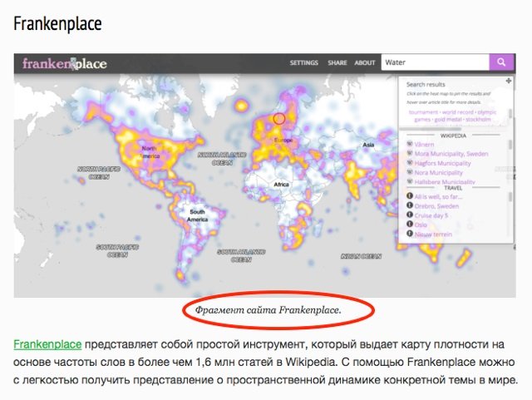Click the North Atlantic Ocean map label

[x=222, y=159]
